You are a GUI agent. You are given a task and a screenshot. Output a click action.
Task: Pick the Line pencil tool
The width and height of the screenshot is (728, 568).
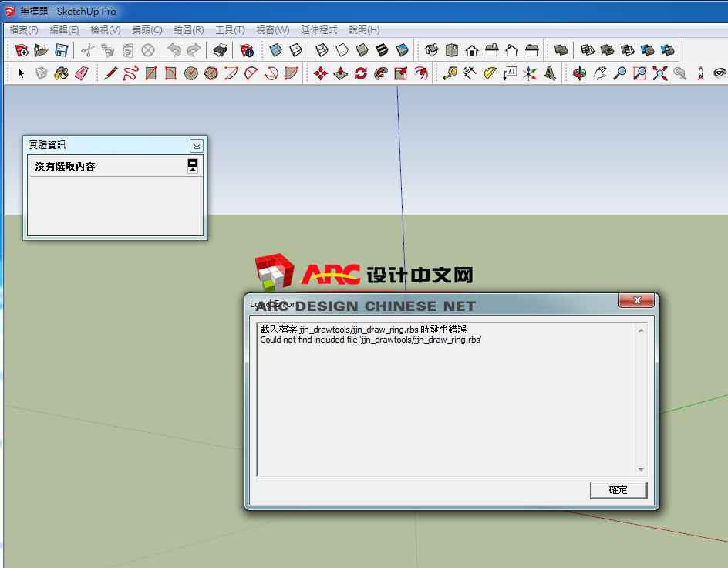[110, 73]
